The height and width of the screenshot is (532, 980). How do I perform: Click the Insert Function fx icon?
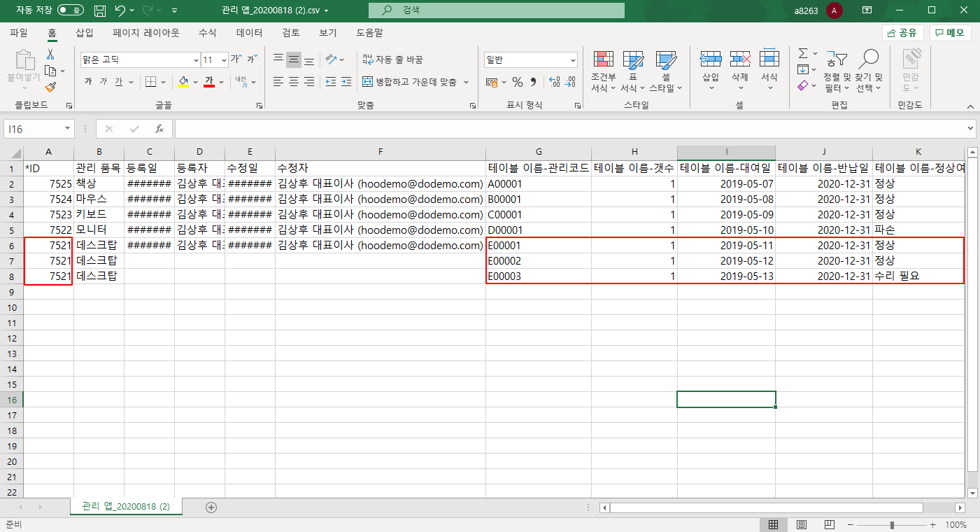[159, 129]
